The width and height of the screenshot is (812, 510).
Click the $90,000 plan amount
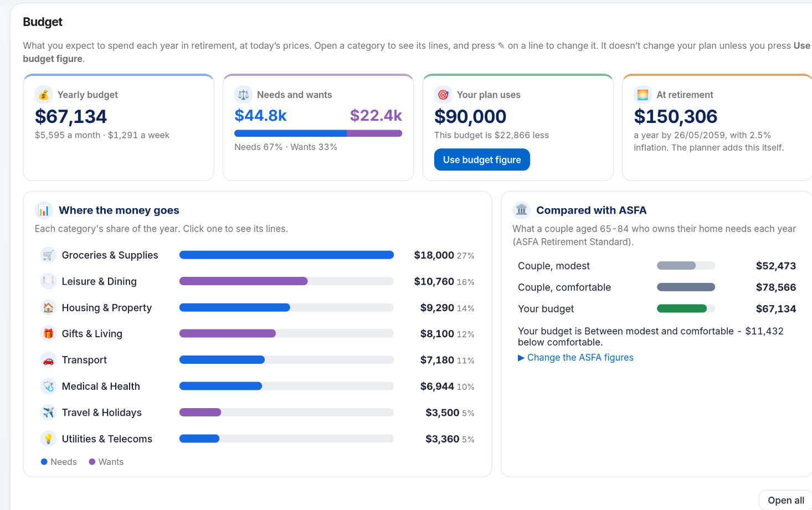click(470, 116)
